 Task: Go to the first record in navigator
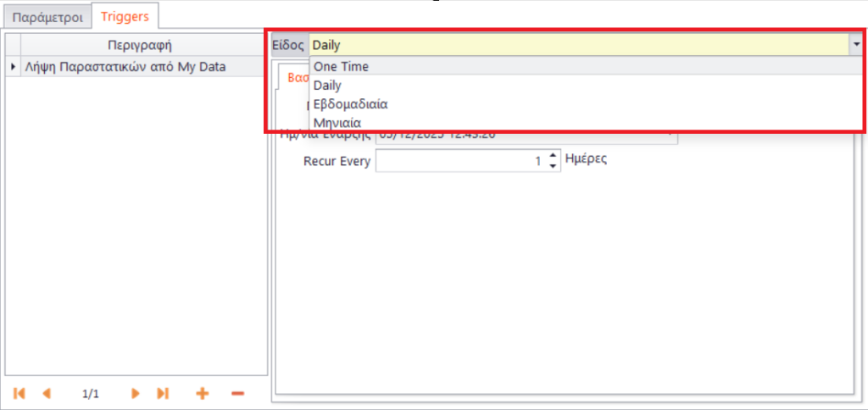coord(19,394)
